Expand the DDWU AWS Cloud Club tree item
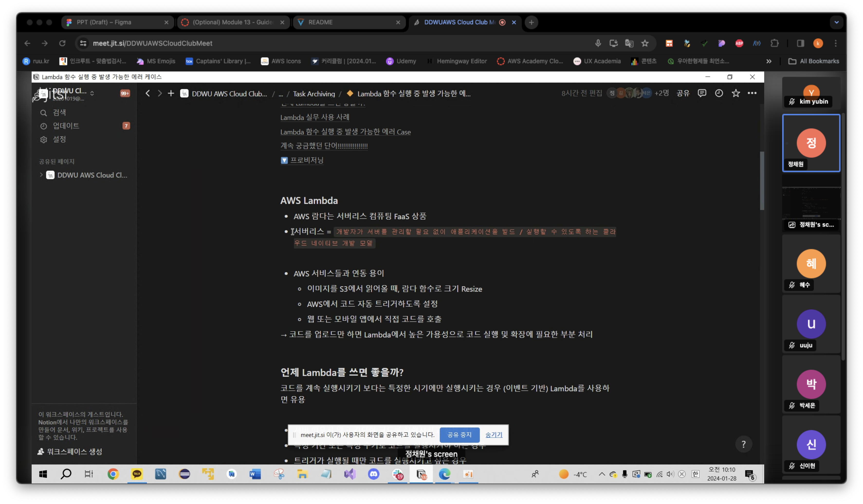Viewport: 863px width, 504px height. [41, 175]
